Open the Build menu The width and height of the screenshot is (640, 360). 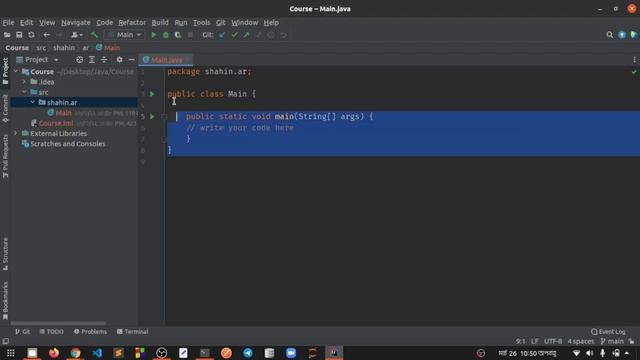[160, 22]
